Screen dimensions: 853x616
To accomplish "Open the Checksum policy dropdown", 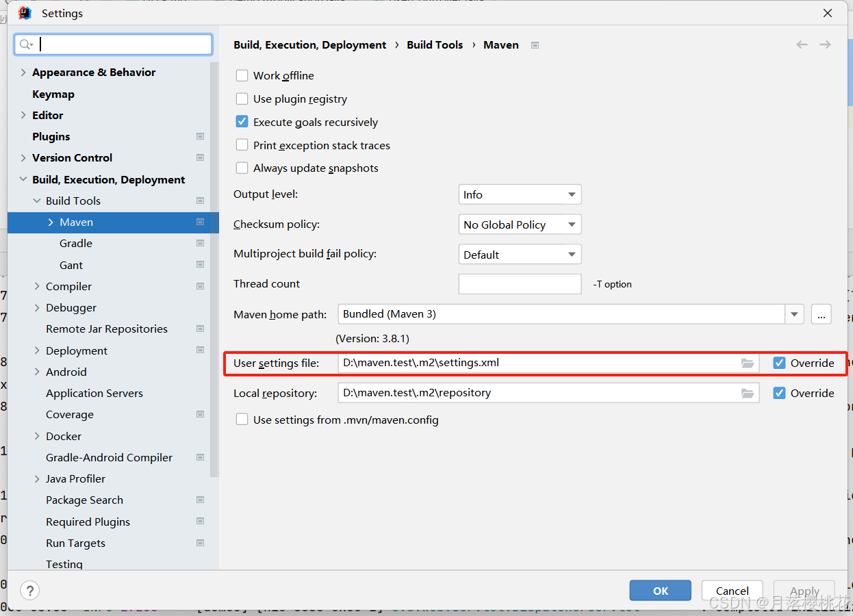I will [519, 224].
